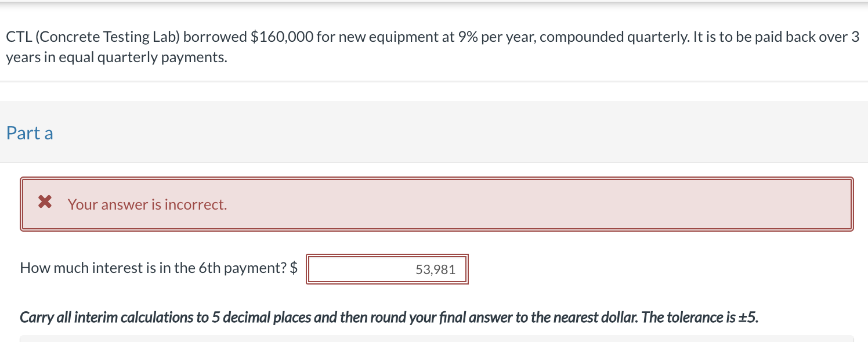Click the '$160,000' amount in the problem
This screenshot has height=342, width=868.
coord(284,36)
